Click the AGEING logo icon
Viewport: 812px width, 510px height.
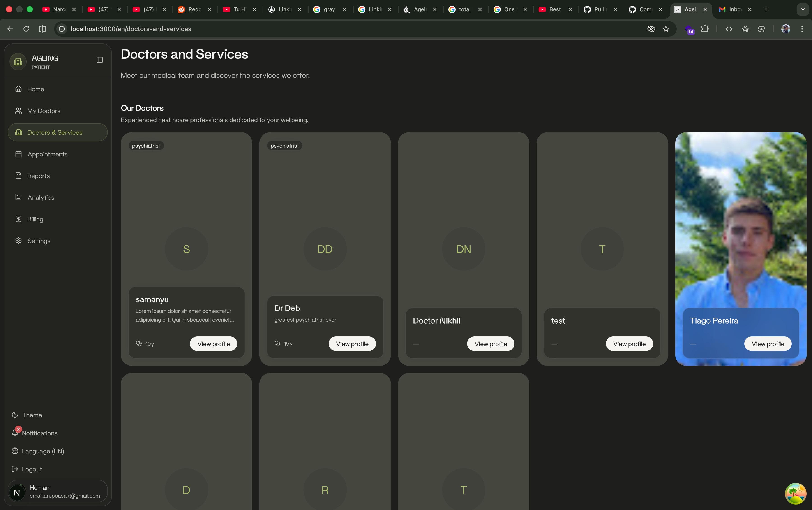pyautogui.click(x=18, y=62)
